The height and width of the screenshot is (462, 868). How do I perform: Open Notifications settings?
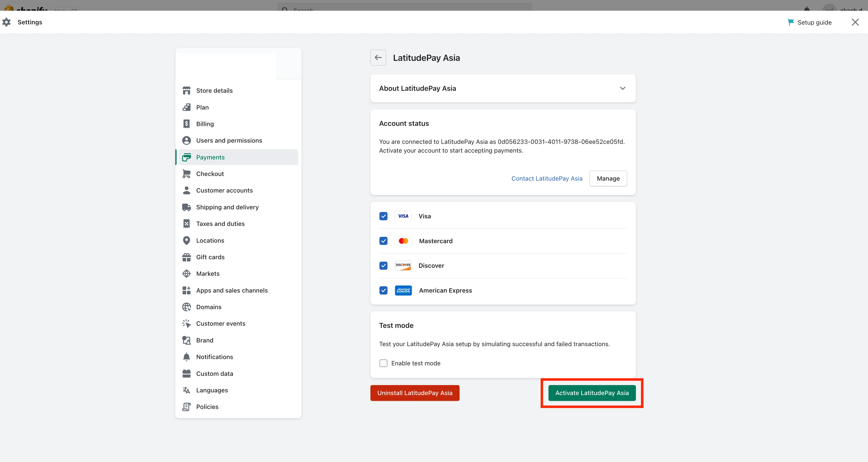(x=238, y=357)
